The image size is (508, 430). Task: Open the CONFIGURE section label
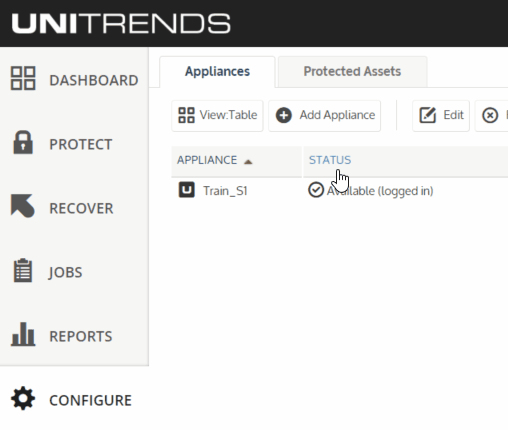pos(90,400)
